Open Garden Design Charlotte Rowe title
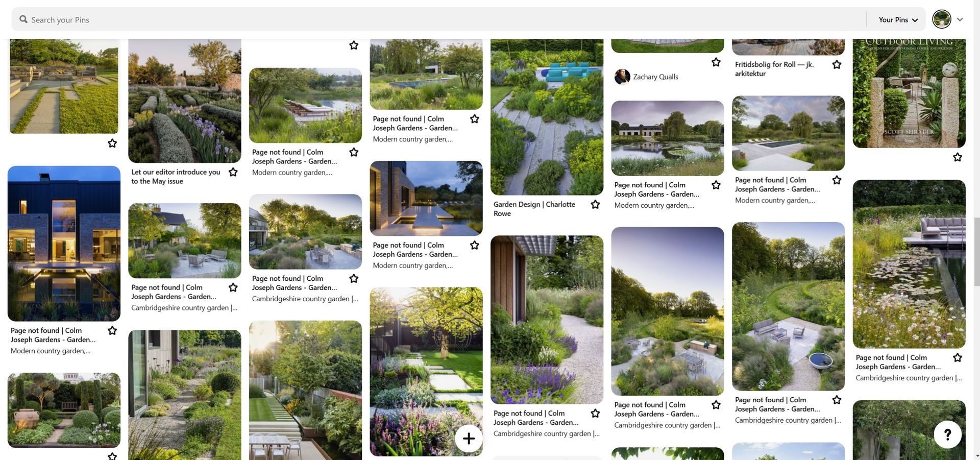The width and height of the screenshot is (980, 460). point(534,209)
